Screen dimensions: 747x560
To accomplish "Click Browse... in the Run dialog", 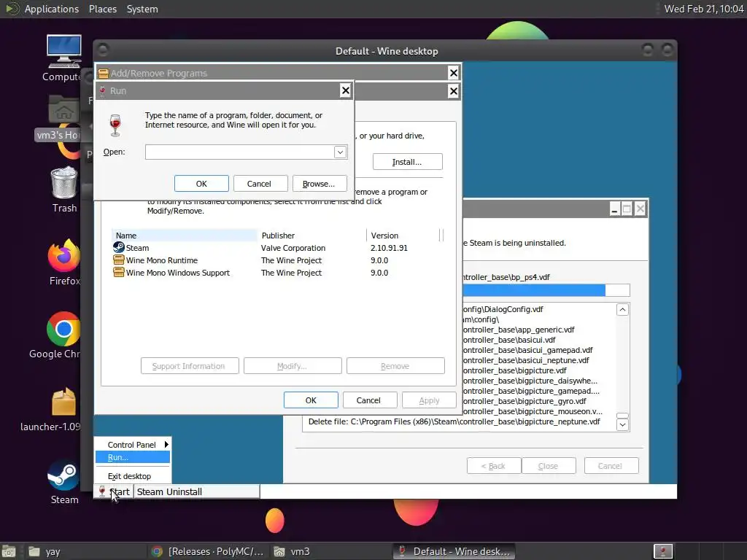I will (x=319, y=184).
